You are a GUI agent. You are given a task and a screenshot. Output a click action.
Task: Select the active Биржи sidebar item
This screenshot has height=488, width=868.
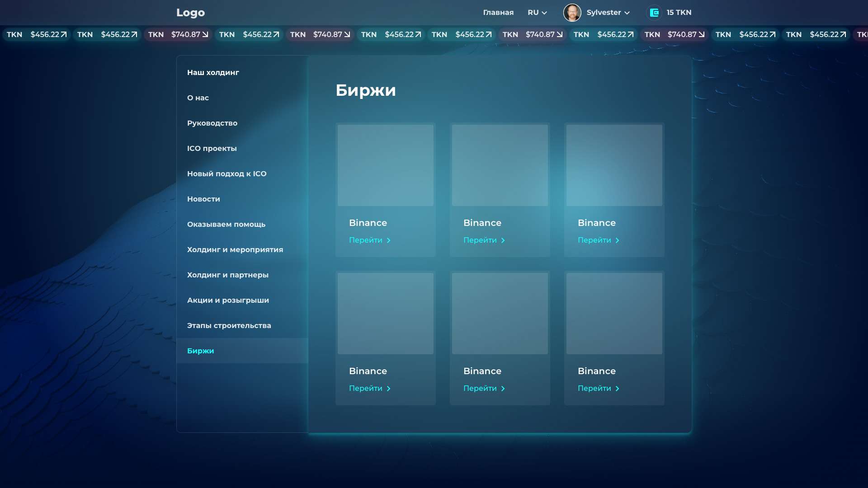[x=242, y=351]
